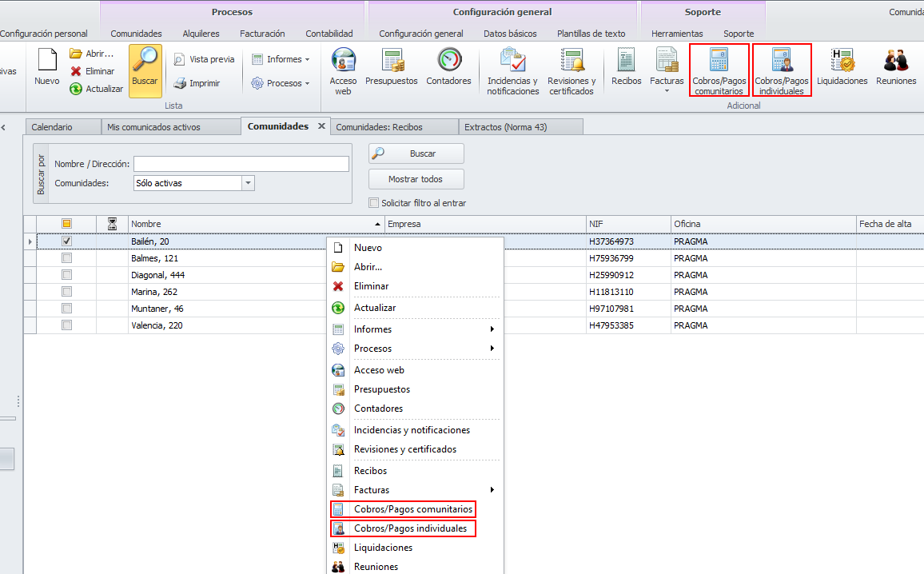This screenshot has width=924, height=574.
Task: Select Cobros/Pagos individuales in context menu
Action: [410, 528]
